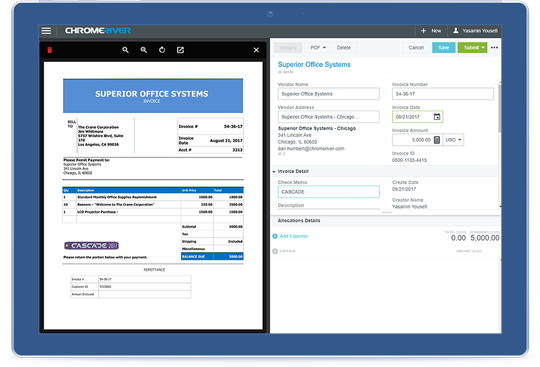The width and height of the screenshot is (540, 367).
Task: Click the 341 Lincoln Ave address line
Action: point(294,135)
